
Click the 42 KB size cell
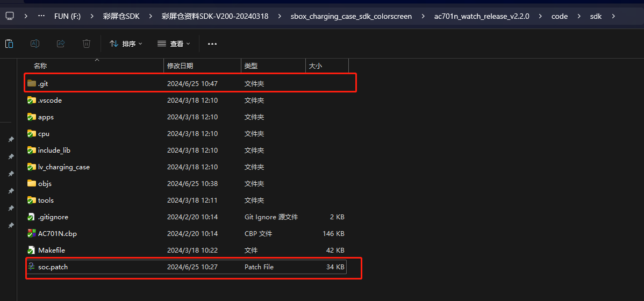[x=335, y=250]
